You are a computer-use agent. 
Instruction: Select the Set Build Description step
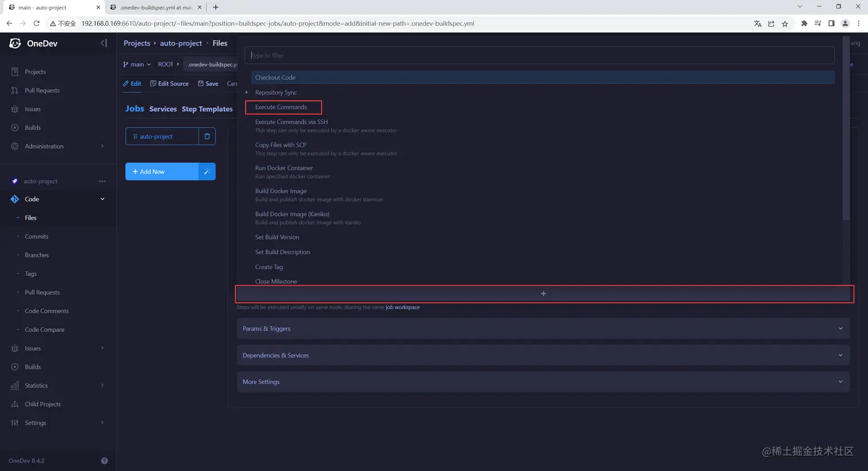pyautogui.click(x=282, y=252)
